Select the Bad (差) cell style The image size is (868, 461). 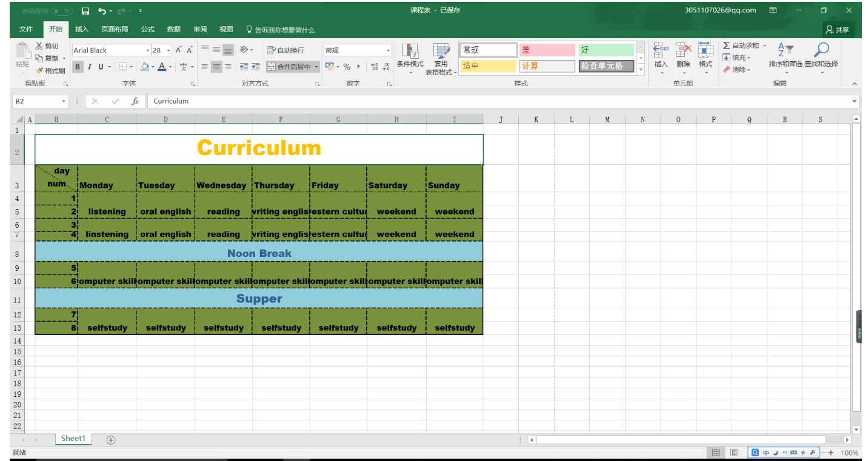click(x=547, y=50)
